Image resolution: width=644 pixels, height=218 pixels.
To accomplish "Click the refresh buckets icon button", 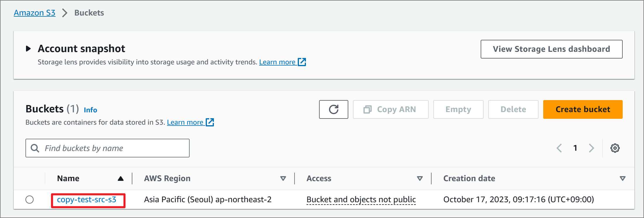I will (x=333, y=109).
